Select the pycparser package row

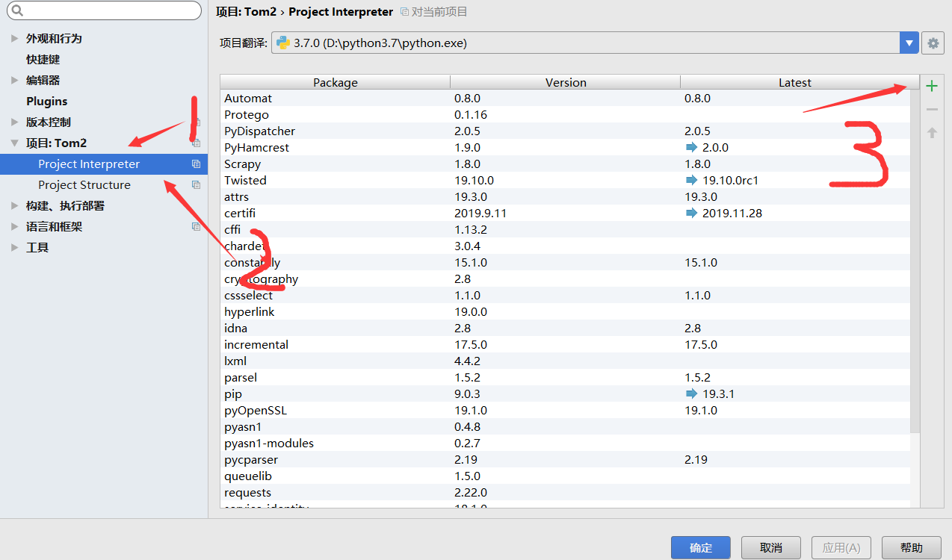(566, 459)
